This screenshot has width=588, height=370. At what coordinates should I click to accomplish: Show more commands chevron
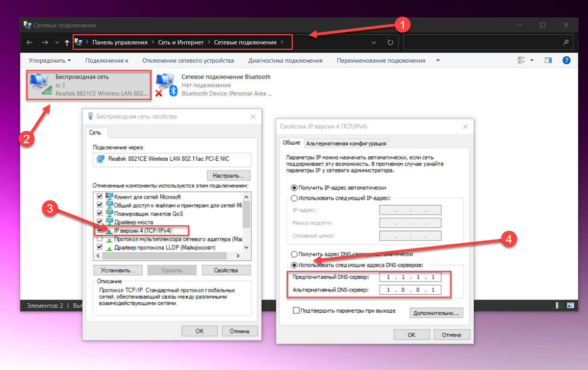click(x=437, y=60)
